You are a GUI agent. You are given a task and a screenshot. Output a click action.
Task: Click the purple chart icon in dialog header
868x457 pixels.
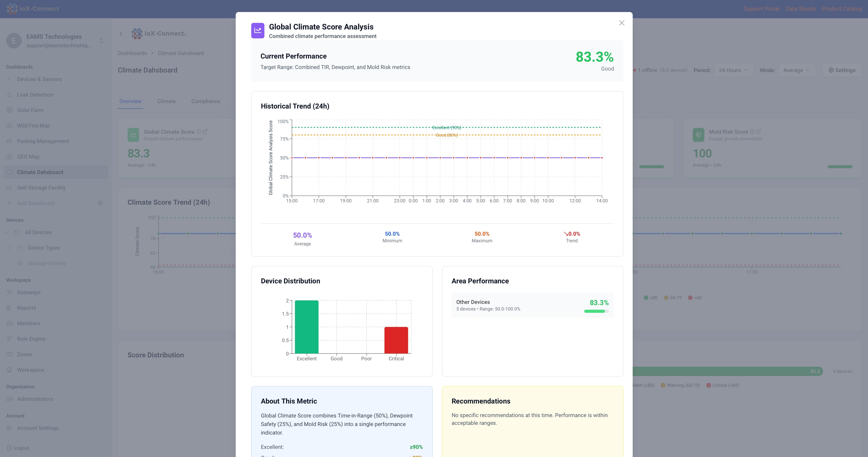[257, 31]
